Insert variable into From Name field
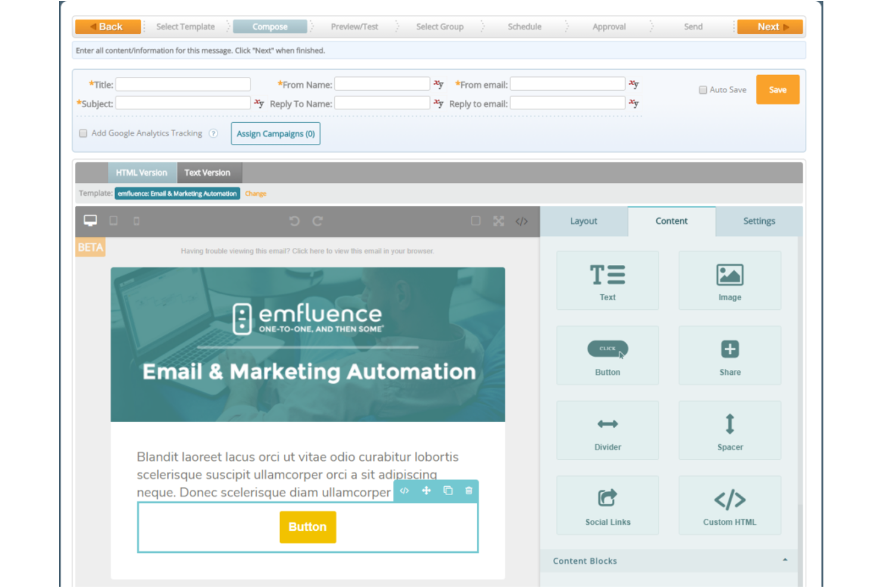Viewport: 882px width, 588px height. point(438,84)
